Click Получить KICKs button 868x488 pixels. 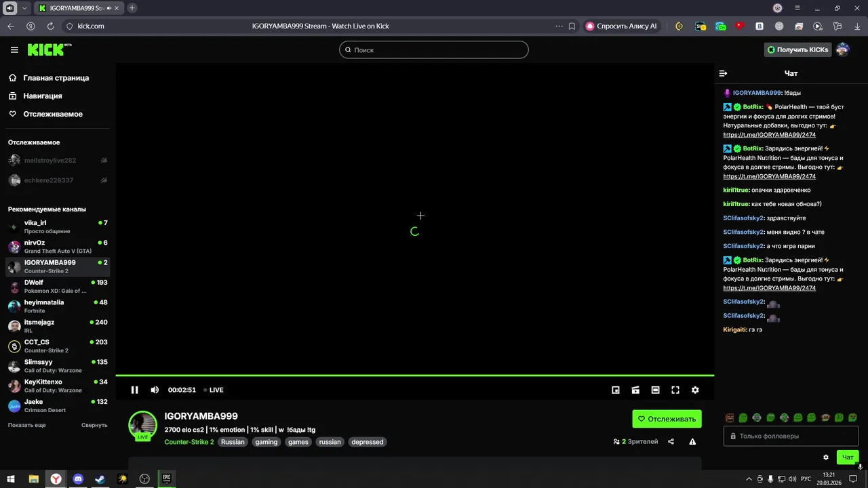tap(797, 49)
